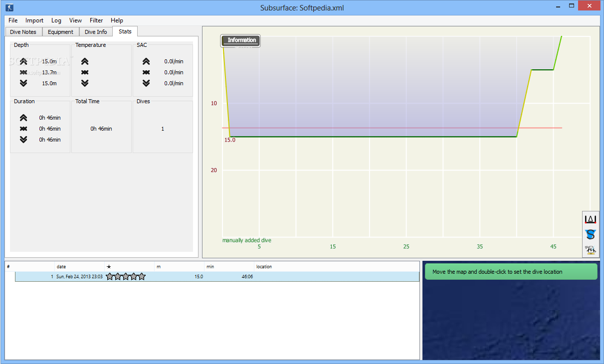Sort dive list by min duration column

click(229, 267)
